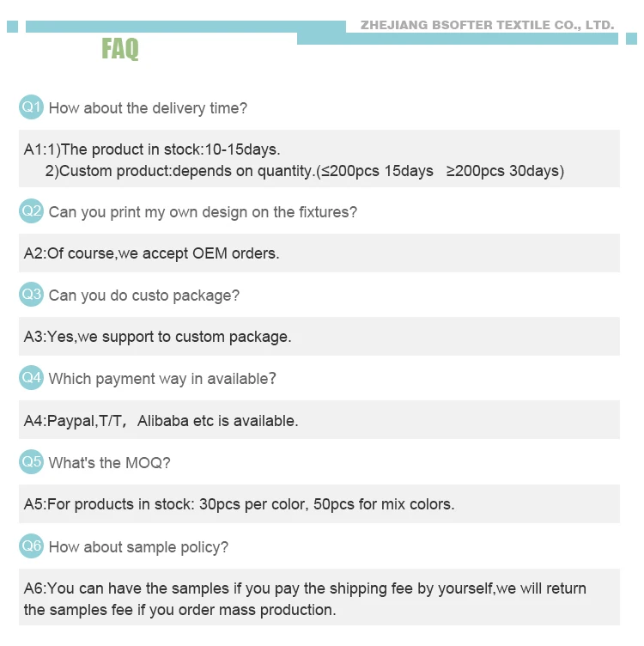This screenshot has width=644, height=646.
Task: Click the green FAQ heading
Action: (120, 48)
